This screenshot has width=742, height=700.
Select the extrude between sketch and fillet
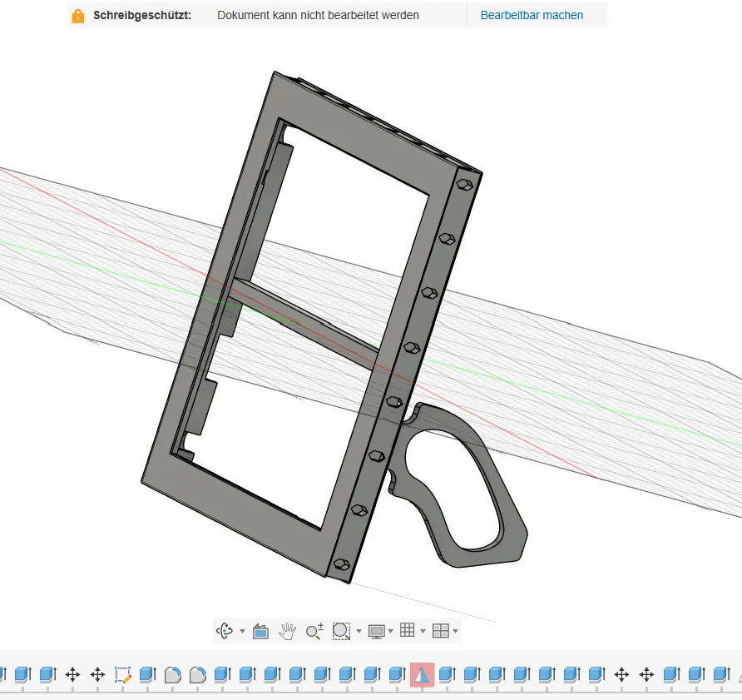coord(147,674)
